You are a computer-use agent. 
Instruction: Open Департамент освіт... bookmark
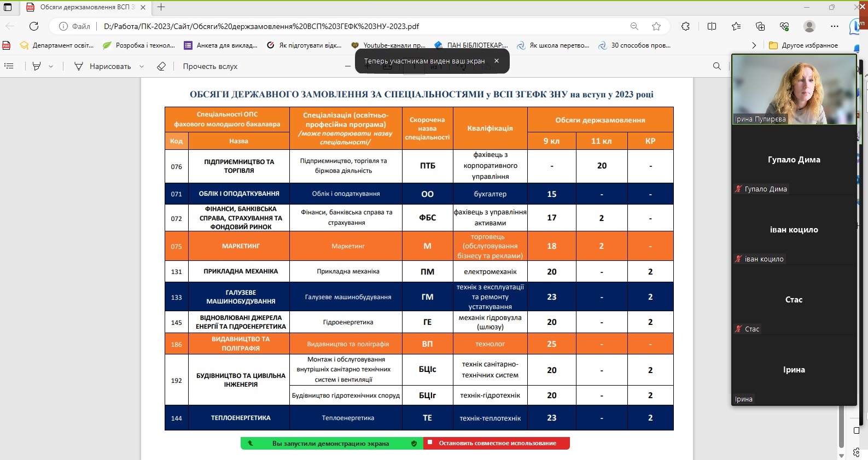57,45
